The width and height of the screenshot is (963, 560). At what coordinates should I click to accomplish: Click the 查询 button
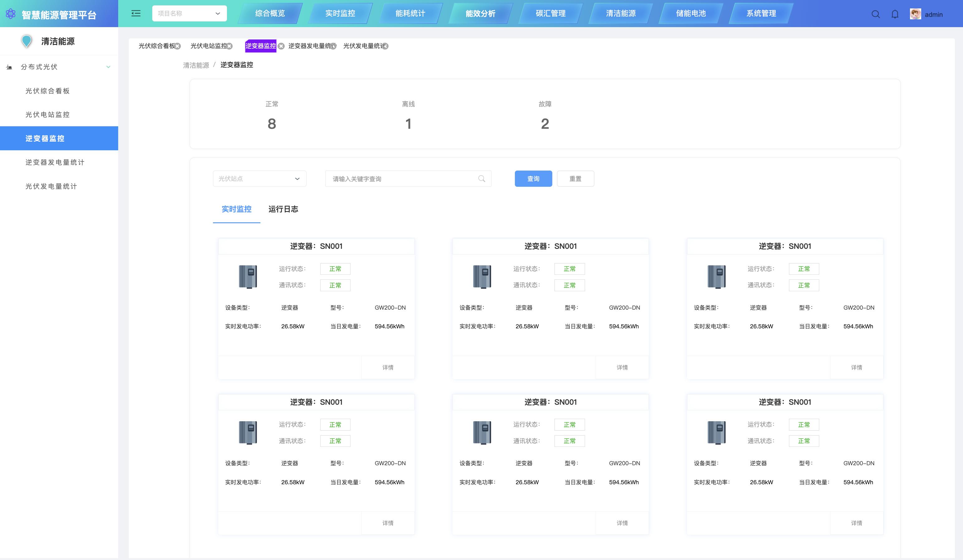point(533,179)
